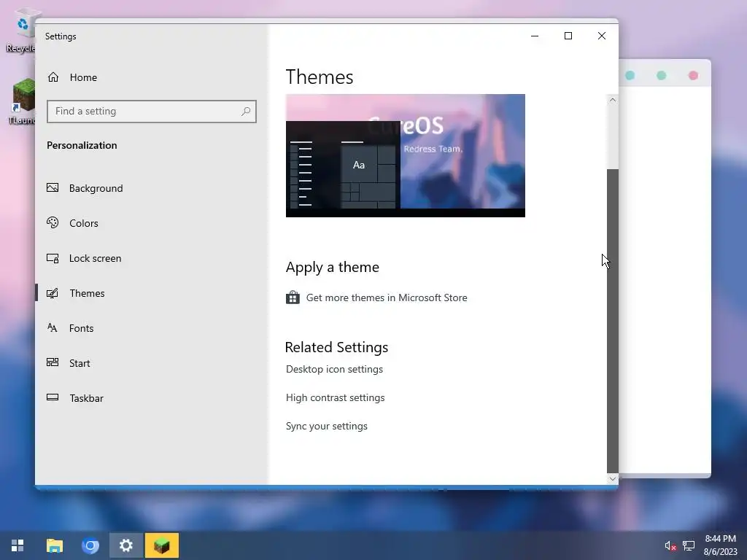Screen dimensions: 747x560
Task: Select the TLauncher desktop shortcut
Action: click(23, 101)
